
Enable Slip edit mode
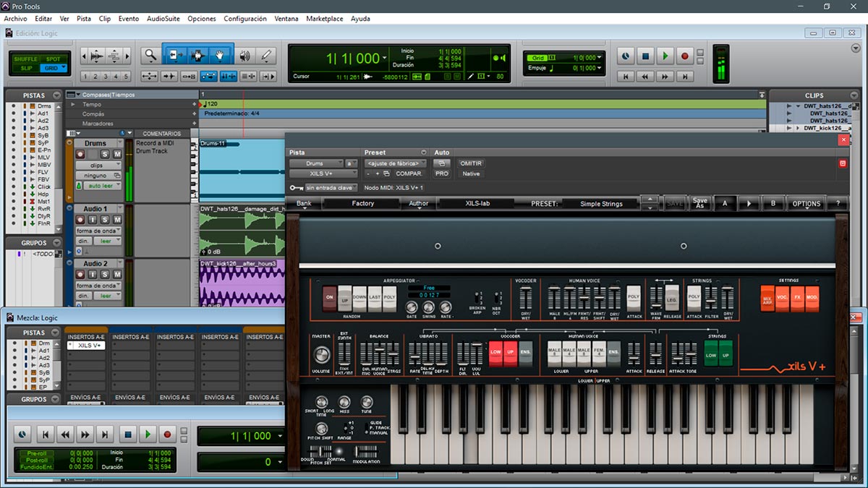27,68
